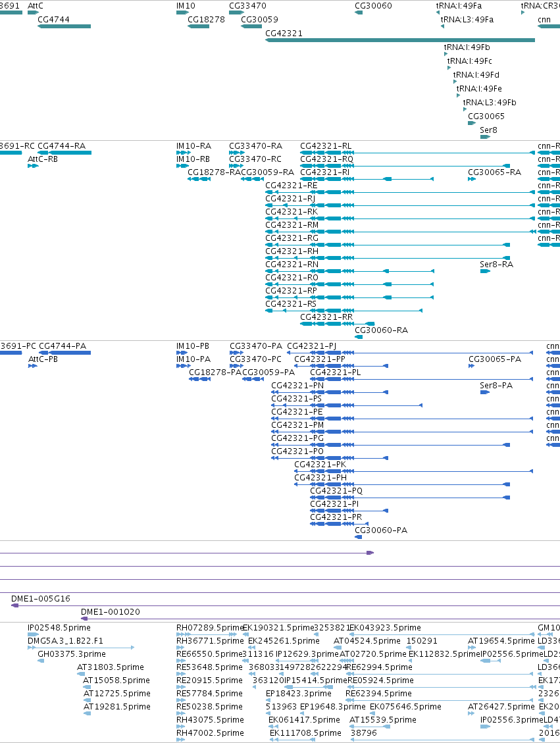The height and width of the screenshot is (743, 560).
Task: Click the Ser8-RA transcript label
Action: [497, 265]
